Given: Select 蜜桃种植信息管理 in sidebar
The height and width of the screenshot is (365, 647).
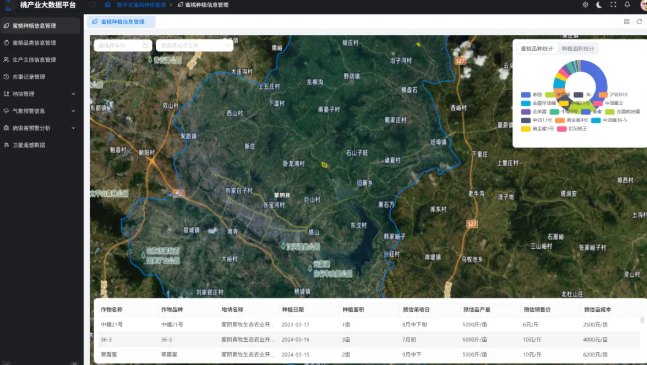Looking at the screenshot, I should pyautogui.click(x=40, y=26).
